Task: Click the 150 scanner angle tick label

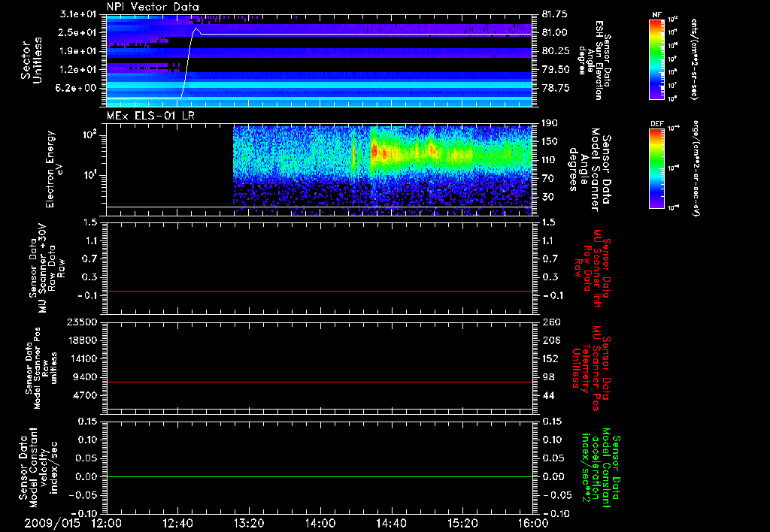Action: point(550,142)
